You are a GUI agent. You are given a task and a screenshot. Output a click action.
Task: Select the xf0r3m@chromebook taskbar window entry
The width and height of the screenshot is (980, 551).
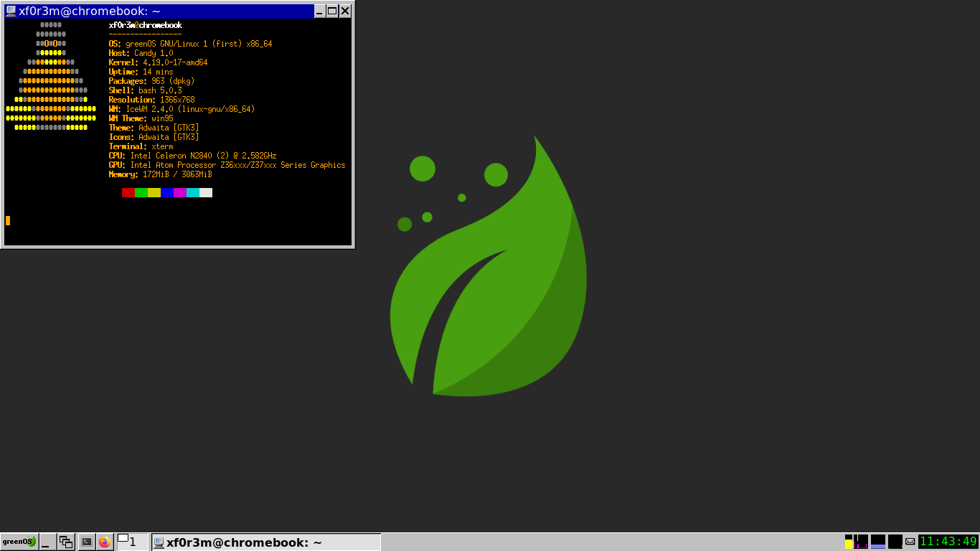coord(265,542)
